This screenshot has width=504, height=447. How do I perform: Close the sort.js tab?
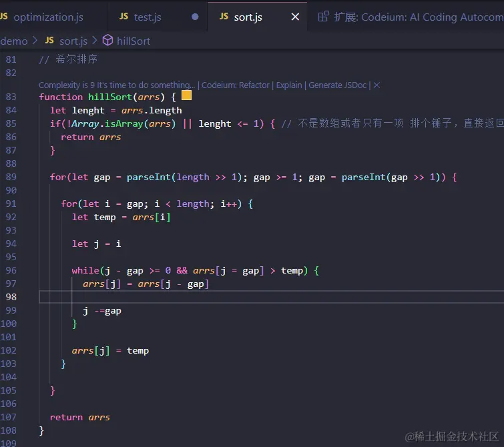tap(295, 17)
